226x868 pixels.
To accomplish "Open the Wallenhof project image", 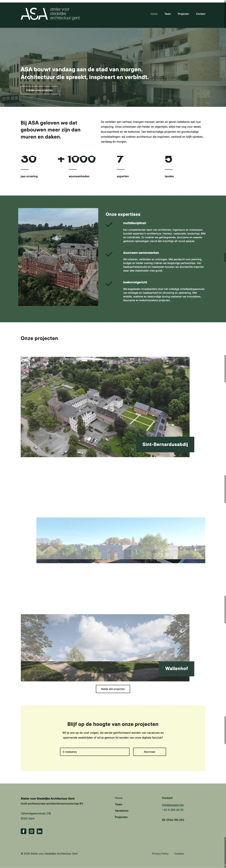I will click(105, 648).
